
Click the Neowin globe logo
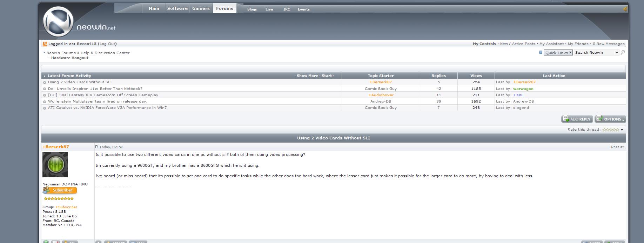[58, 22]
